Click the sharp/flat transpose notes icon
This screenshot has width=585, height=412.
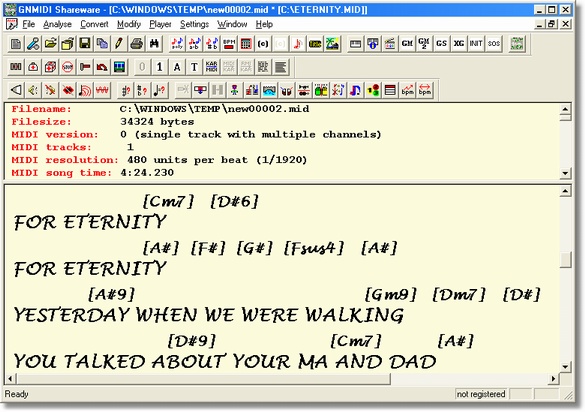click(212, 44)
